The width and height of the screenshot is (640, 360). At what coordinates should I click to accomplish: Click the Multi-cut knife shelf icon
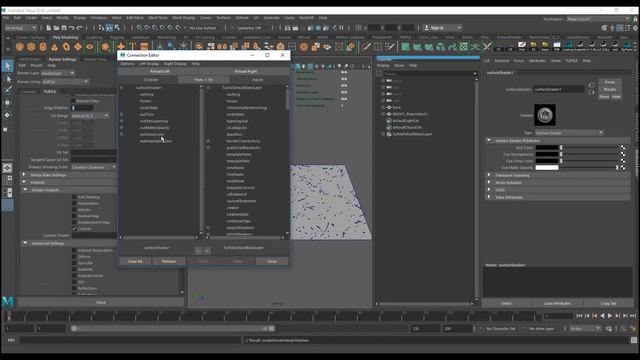(x=366, y=47)
